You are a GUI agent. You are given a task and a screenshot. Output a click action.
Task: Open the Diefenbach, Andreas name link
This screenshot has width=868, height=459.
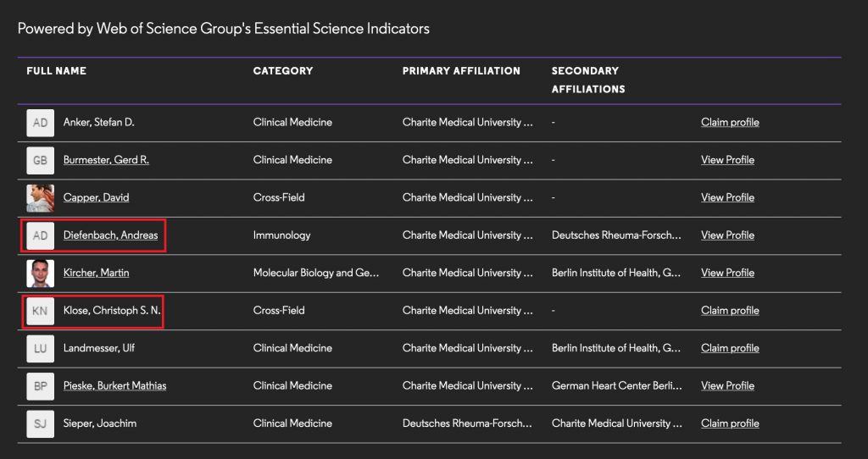[111, 235]
